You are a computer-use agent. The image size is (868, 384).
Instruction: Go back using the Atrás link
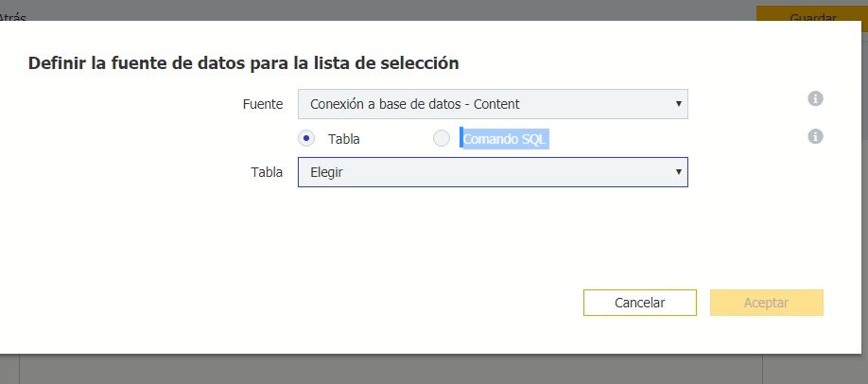click(13, 14)
